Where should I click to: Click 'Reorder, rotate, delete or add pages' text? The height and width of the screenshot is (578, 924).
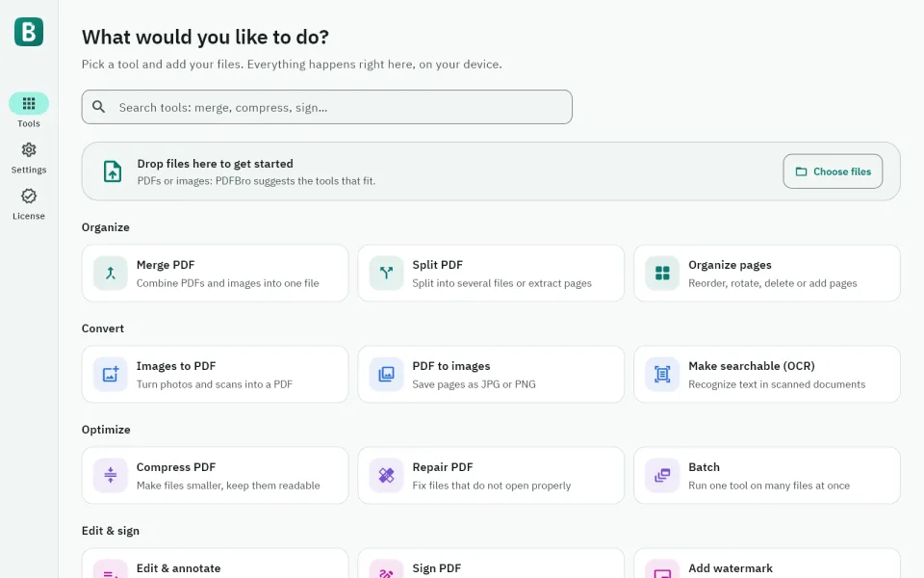[x=773, y=283]
